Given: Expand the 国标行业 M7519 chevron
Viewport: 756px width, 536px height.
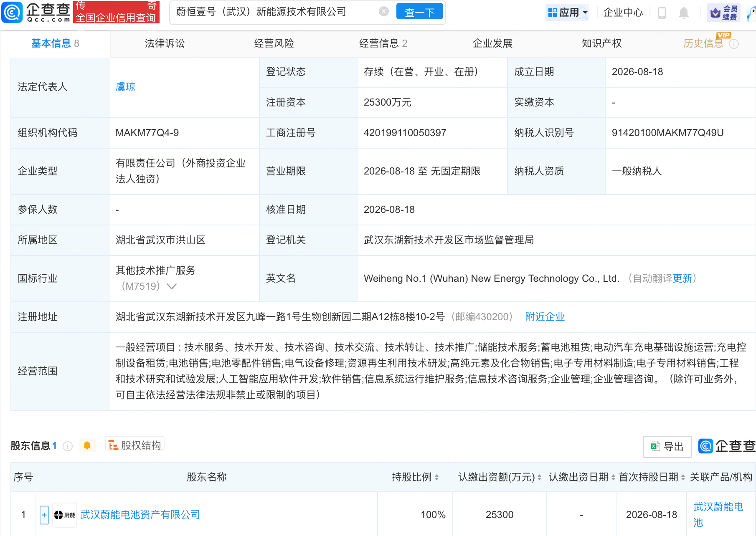Looking at the screenshot, I should (x=172, y=286).
